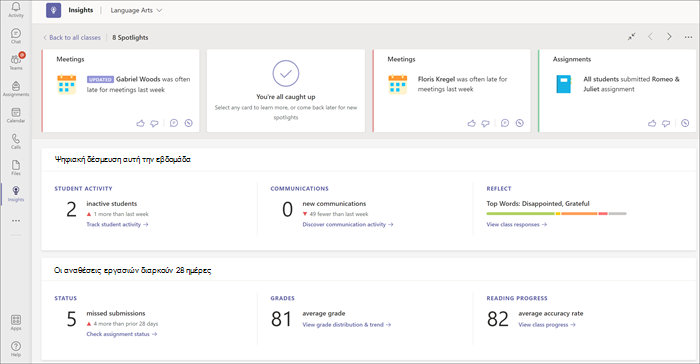Open View class progress link
The width and height of the screenshot is (700, 364).
coord(547,325)
